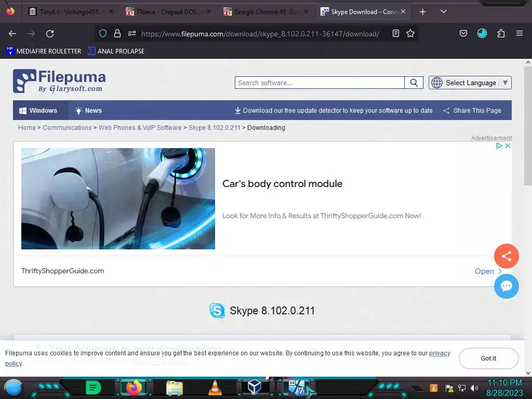Click the AdChoices triangle icon
This screenshot has height=399, width=532.
point(499,145)
